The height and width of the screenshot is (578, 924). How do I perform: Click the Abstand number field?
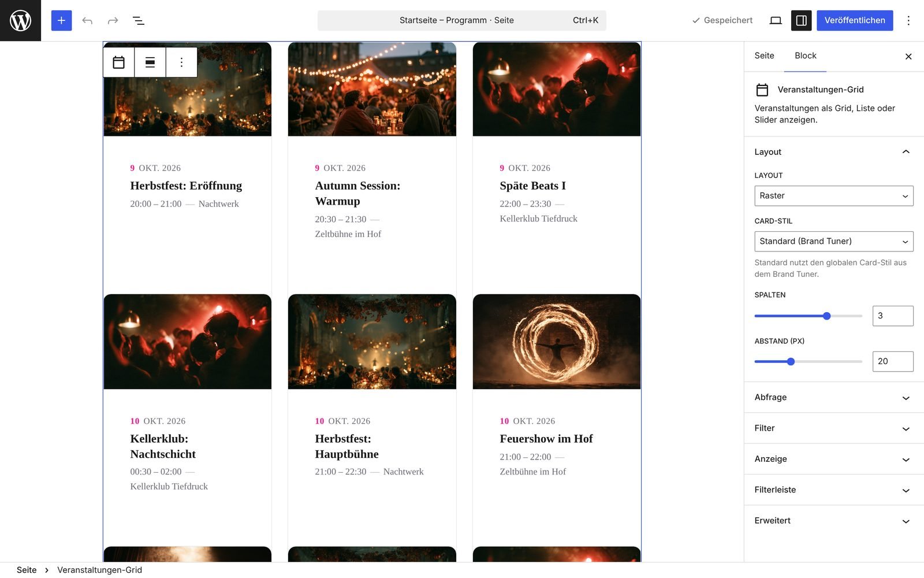[x=893, y=361]
